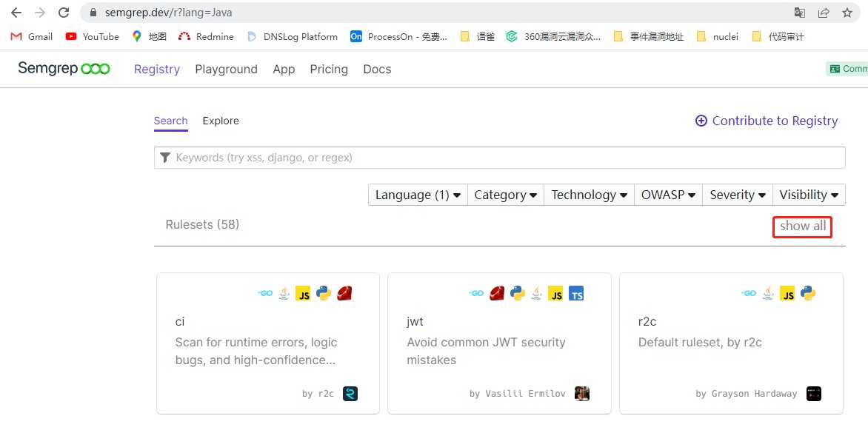
Task: Click the Go icon on the jwt card
Action: click(x=476, y=293)
